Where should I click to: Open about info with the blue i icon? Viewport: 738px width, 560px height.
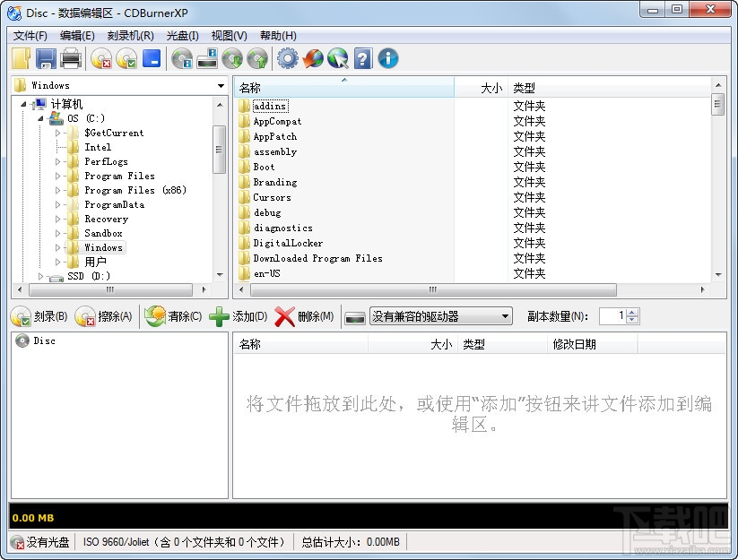[388, 59]
